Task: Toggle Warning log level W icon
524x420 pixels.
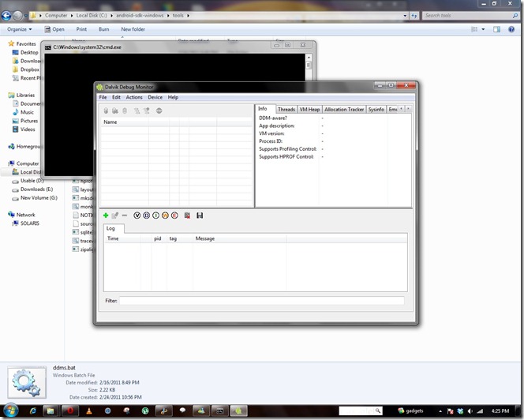Action: 165,216
